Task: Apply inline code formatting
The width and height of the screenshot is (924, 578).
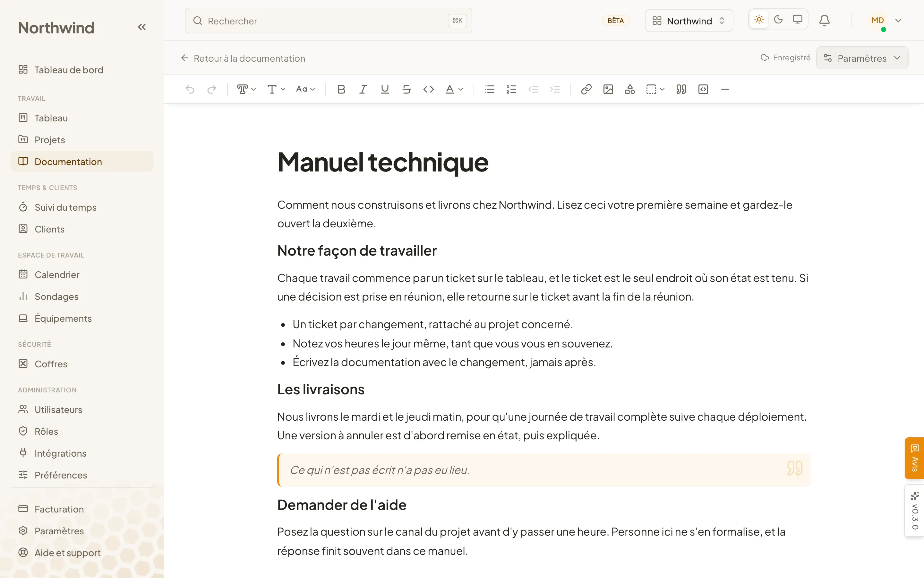Action: pyautogui.click(x=428, y=90)
